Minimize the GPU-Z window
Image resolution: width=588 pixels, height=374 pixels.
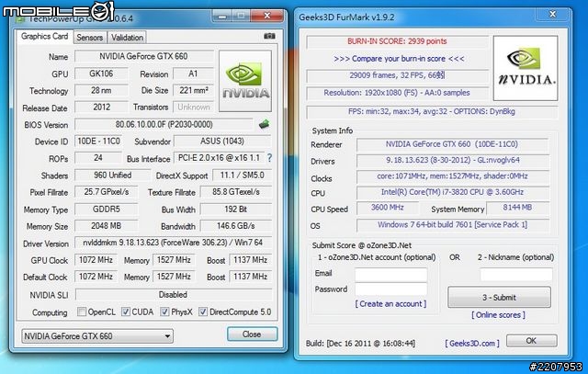[222, 16]
